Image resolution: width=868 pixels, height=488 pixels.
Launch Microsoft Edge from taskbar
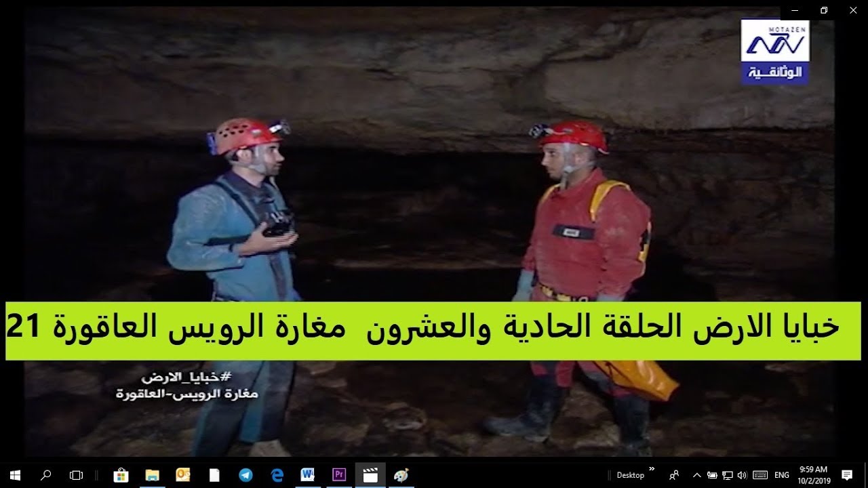277,475
